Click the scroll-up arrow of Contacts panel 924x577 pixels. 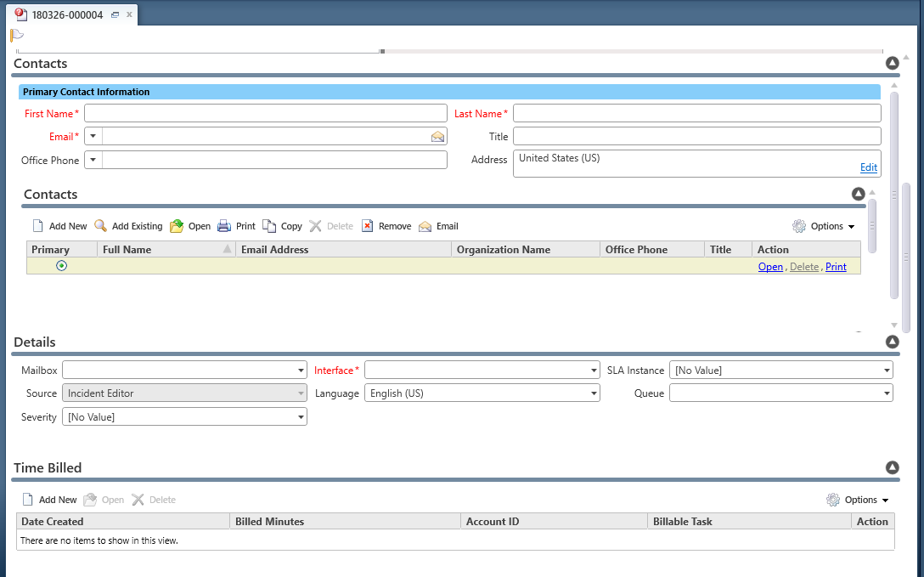point(894,86)
